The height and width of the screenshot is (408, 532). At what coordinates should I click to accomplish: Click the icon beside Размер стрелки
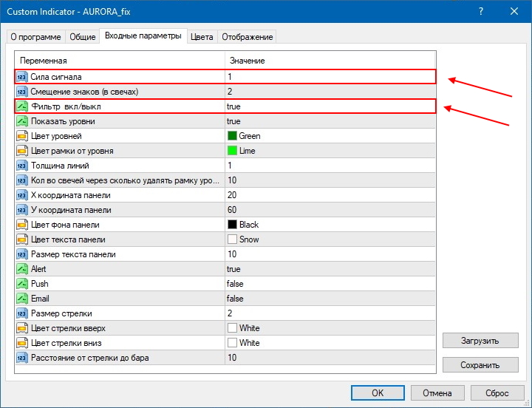[x=22, y=313]
